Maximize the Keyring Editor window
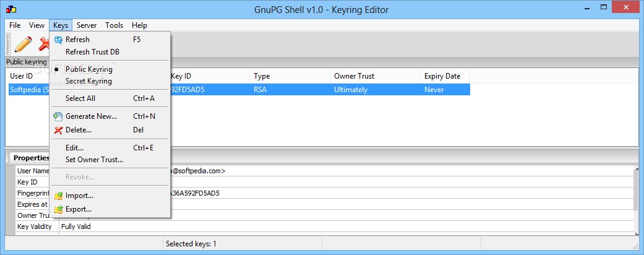Viewport: 644px width, 255px height. [x=604, y=7]
